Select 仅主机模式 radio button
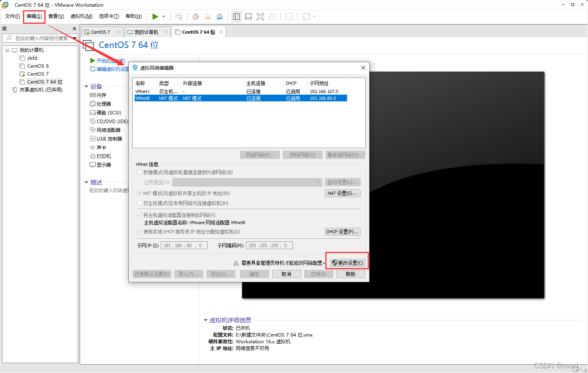 tap(139, 203)
